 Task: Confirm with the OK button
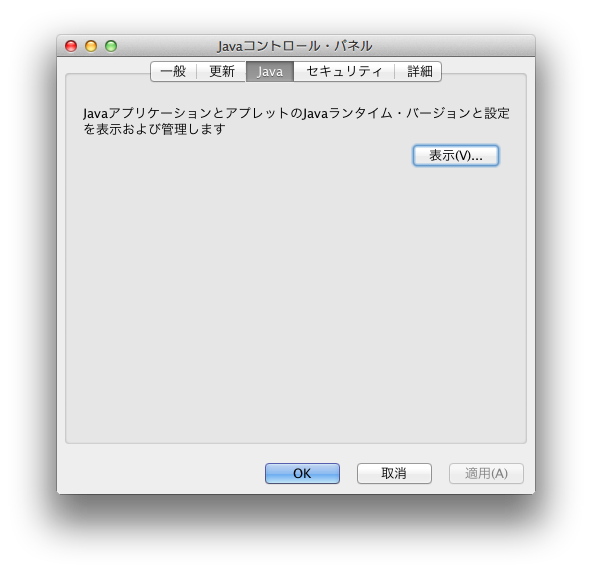(302, 473)
